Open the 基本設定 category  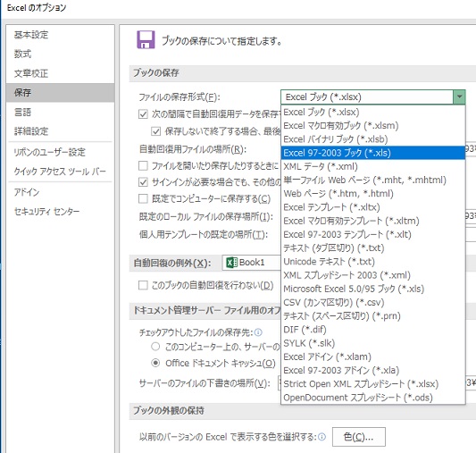(60, 35)
